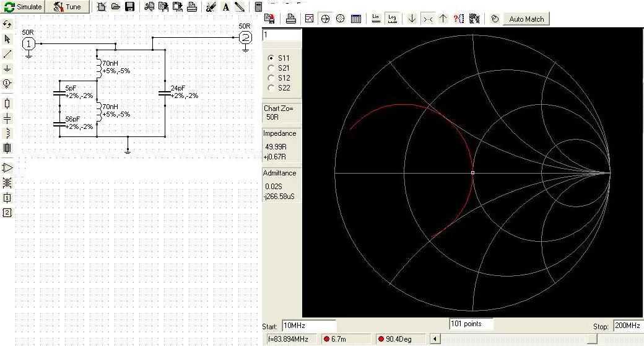Click the Stop frequency input field
Viewport: 644px width, 346px height.
click(x=628, y=326)
